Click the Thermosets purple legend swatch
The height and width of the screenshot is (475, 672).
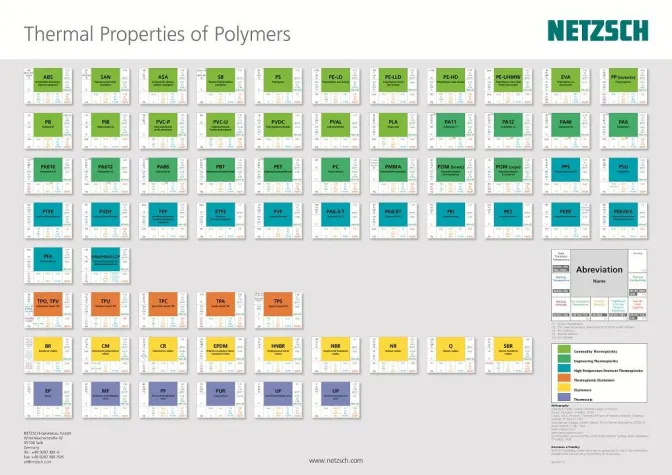pyautogui.click(x=565, y=398)
